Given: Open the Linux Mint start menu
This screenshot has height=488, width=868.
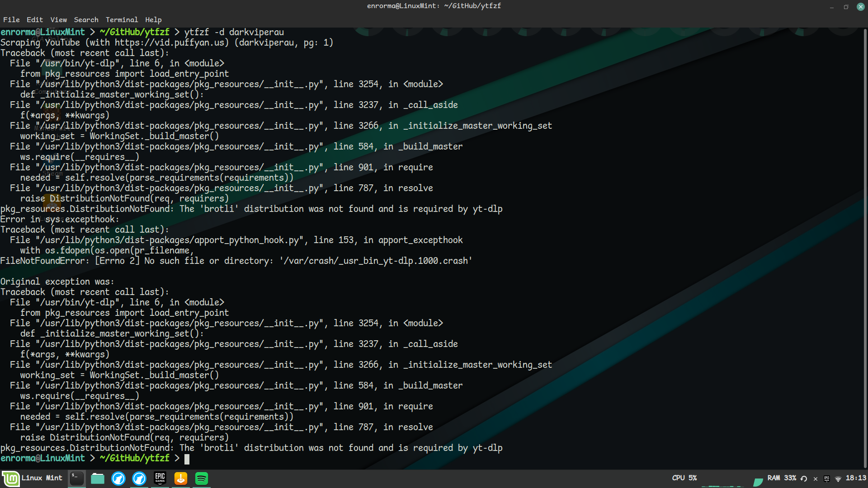Looking at the screenshot, I should click(32, 478).
